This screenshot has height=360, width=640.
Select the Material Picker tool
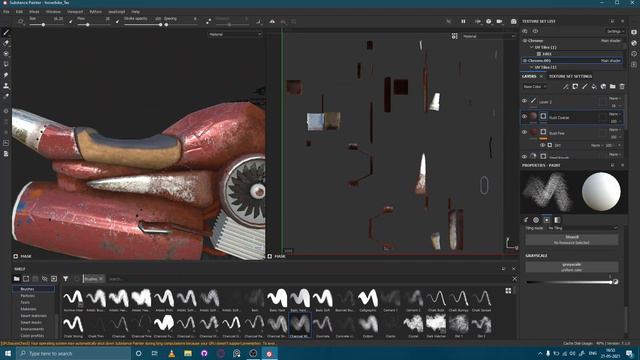coord(6,96)
